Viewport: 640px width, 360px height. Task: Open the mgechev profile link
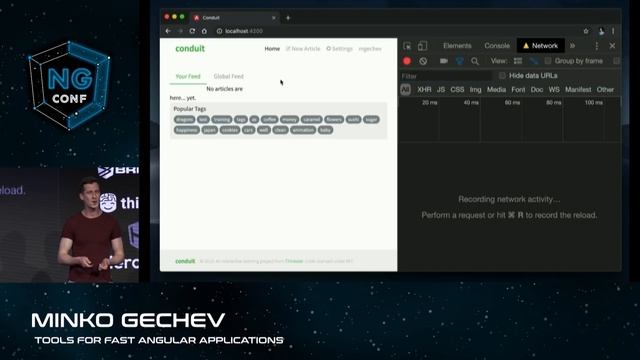point(370,49)
